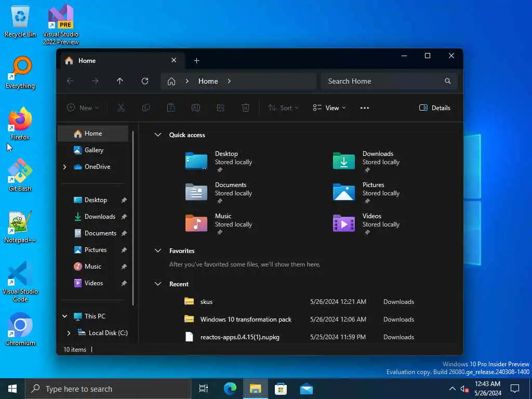Unpin Pictures in the sidebar
The width and height of the screenshot is (532, 399).
click(124, 250)
